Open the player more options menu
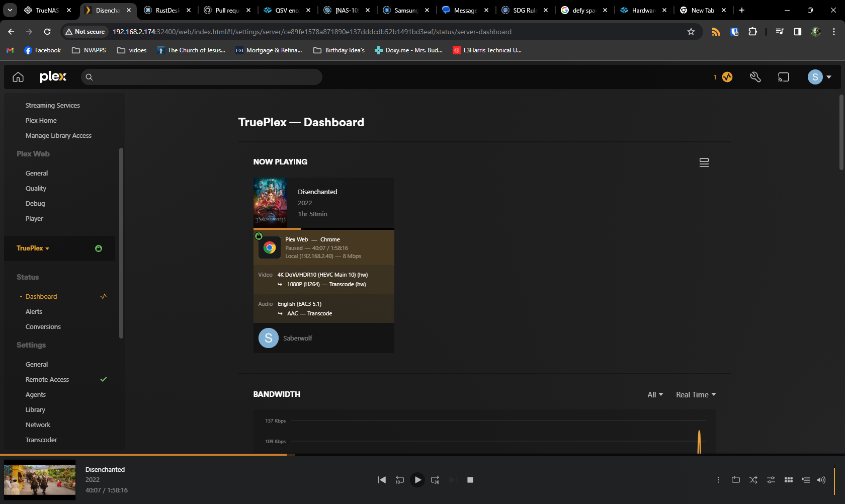845x504 pixels. (x=718, y=480)
